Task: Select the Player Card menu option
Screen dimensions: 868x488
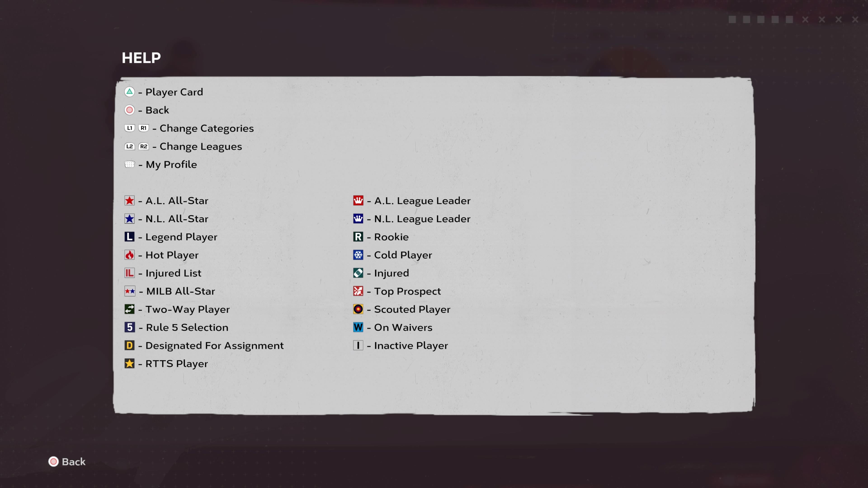Action: tap(173, 92)
